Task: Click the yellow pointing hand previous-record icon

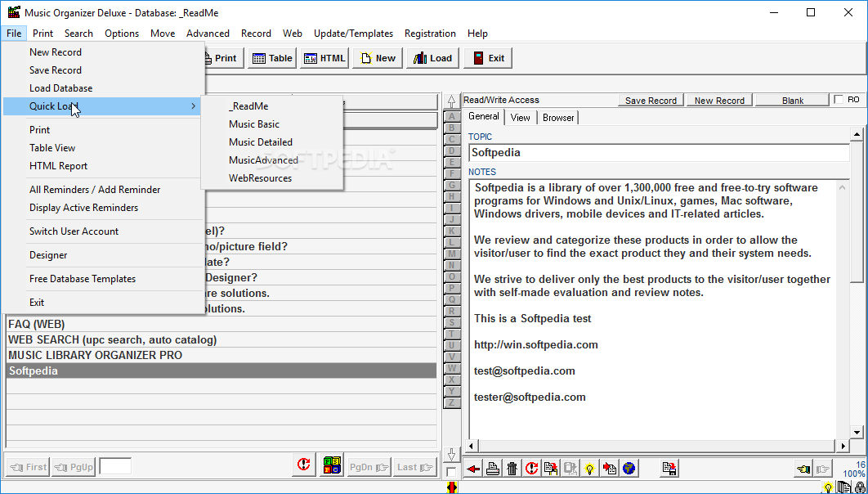Action: [x=803, y=469]
